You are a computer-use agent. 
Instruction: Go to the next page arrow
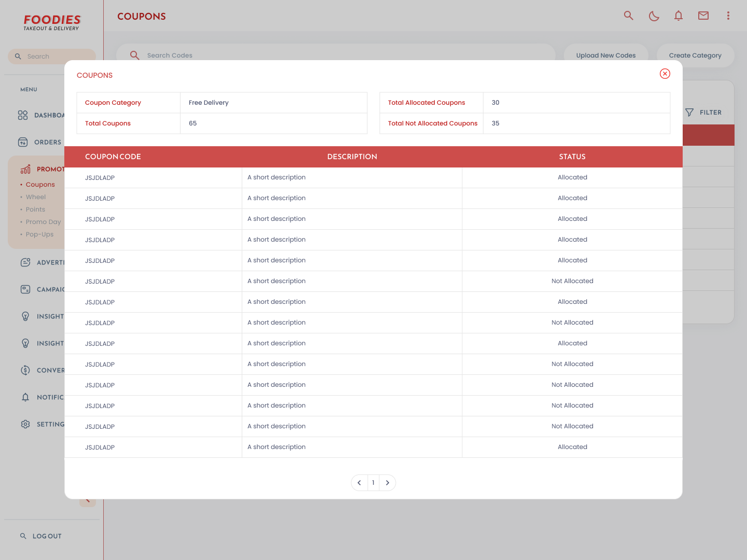pyautogui.click(x=388, y=483)
